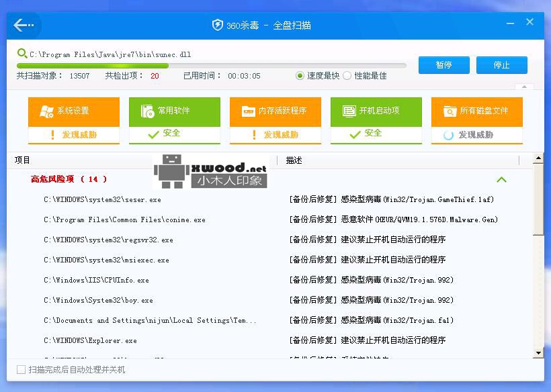Select 速度最快 scan mode
Screen dimensions: 551x392
pyautogui.click(x=300, y=75)
